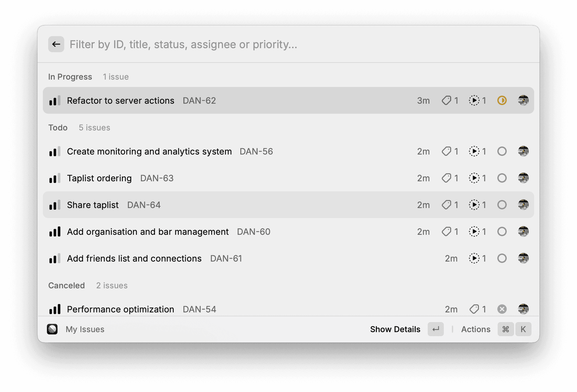Click the In Progress status indicator on DAN-62

[502, 100]
